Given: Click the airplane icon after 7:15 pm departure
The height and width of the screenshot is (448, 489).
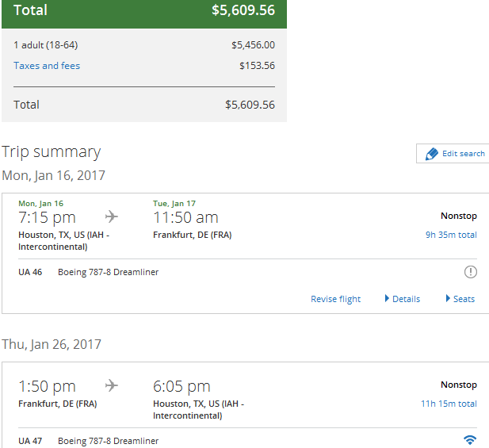Looking at the screenshot, I should tap(112, 217).
